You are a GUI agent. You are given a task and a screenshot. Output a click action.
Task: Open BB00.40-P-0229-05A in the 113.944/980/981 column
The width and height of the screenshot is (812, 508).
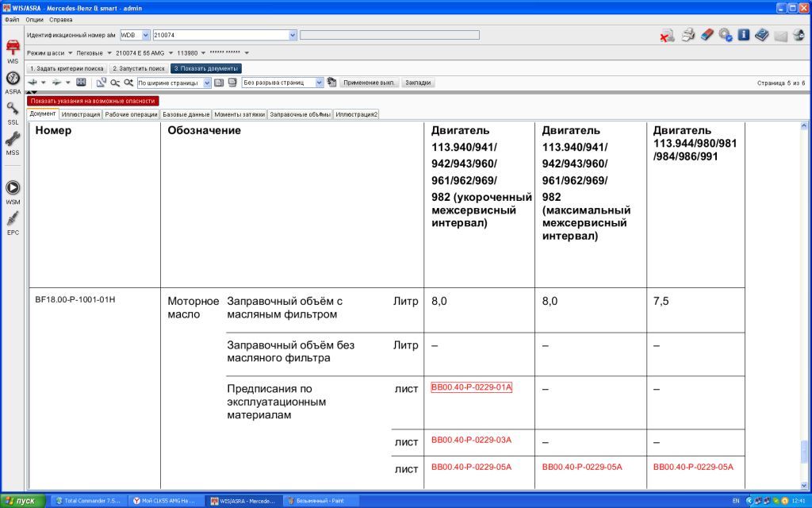click(693, 467)
